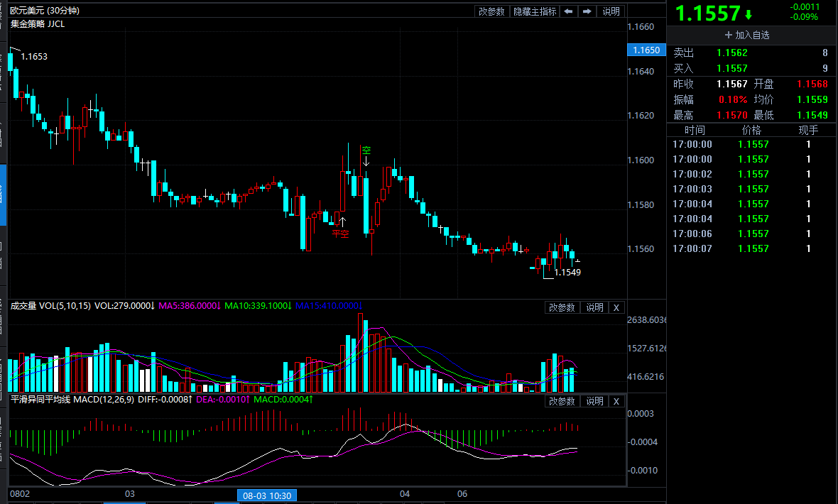Click the 1.1650 price marker on axis
Screen dimensions: 838x504
pos(646,50)
